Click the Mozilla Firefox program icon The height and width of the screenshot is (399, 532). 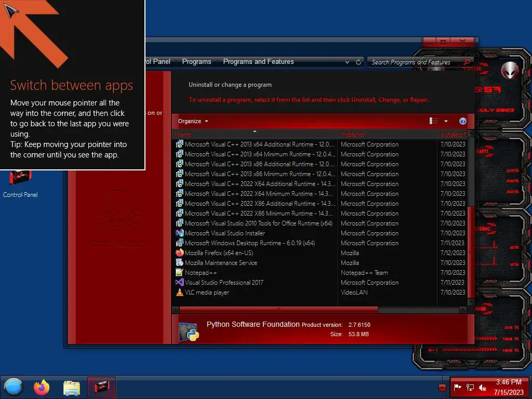[179, 253]
